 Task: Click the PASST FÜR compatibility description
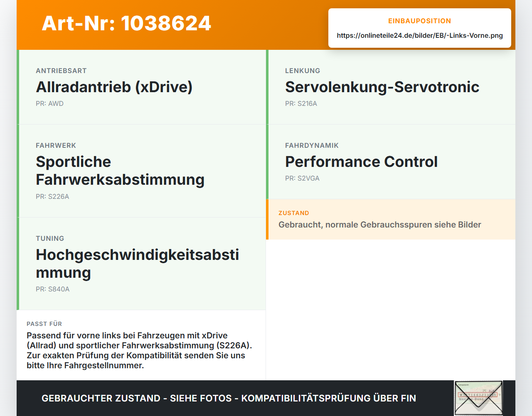[x=140, y=350]
